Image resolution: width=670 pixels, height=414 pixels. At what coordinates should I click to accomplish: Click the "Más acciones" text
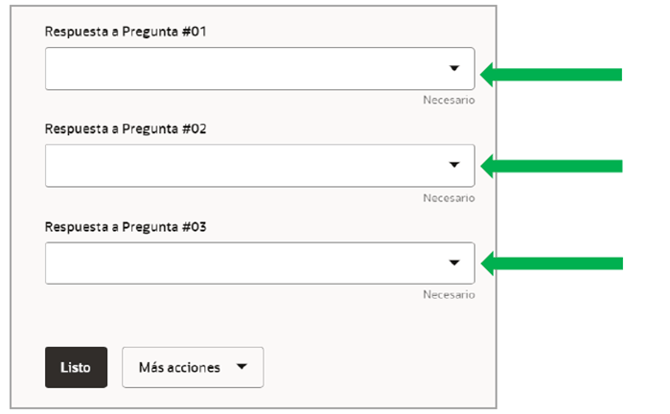click(x=179, y=367)
